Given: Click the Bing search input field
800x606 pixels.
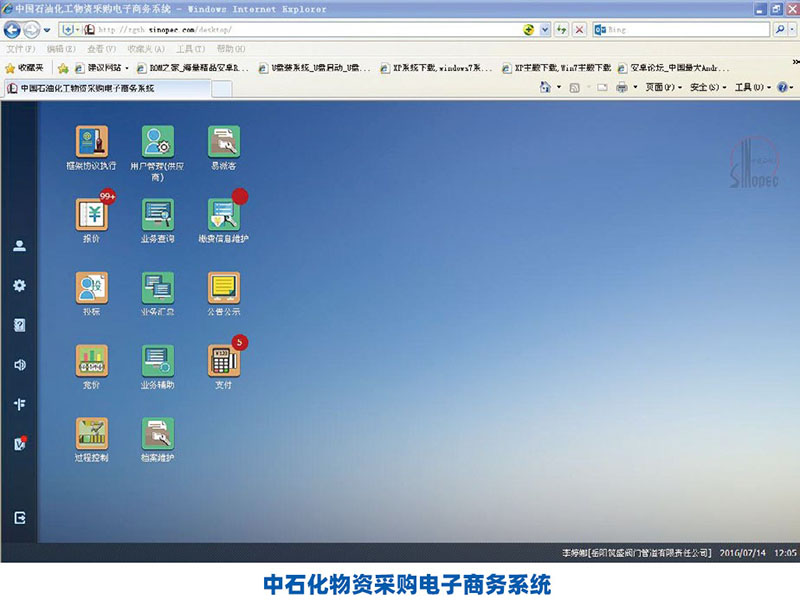Looking at the screenshot, I should coord(690,30).
